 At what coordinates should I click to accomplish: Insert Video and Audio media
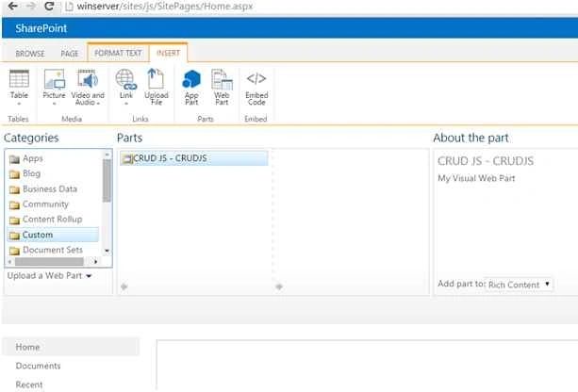pyautogui.click(x=88, y=88)
